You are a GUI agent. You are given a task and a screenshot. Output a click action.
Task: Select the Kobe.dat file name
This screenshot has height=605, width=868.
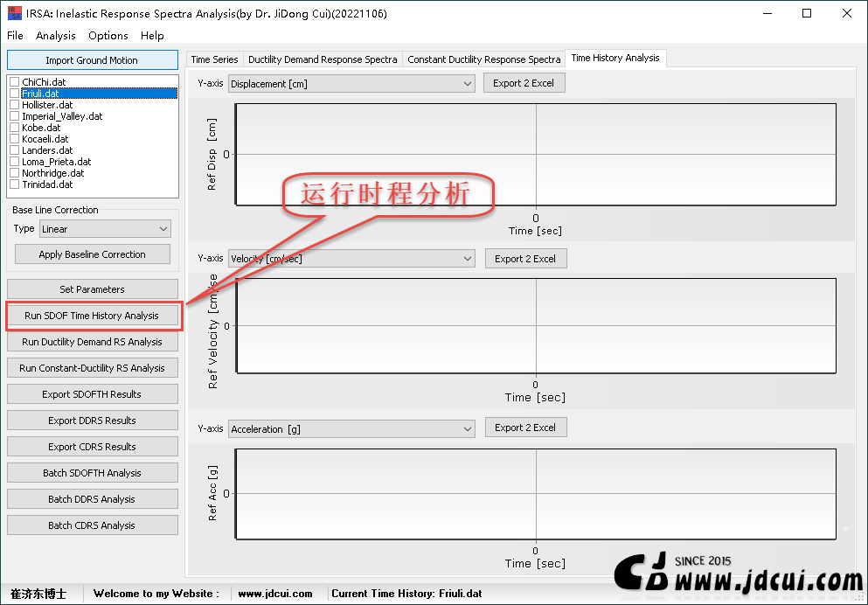(x=41, y=128)
